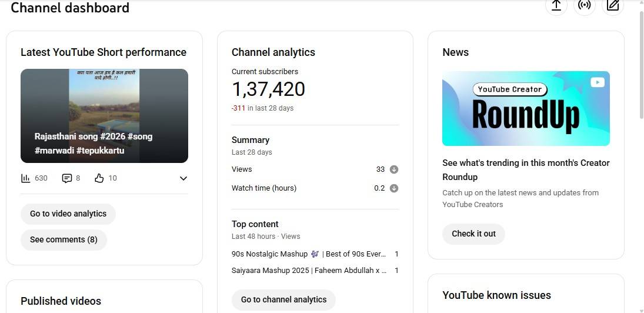Open the Saiyaara Mashup 2025 top content entry
Image resolution: width=644 pixels, height=313 pixels.
tap(309, 271)
